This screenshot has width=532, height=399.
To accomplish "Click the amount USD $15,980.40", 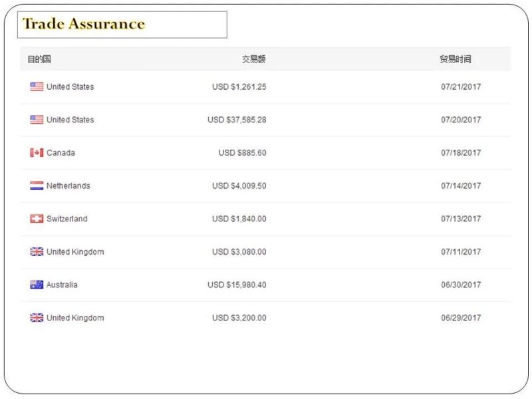I will (x=237, y=285).
